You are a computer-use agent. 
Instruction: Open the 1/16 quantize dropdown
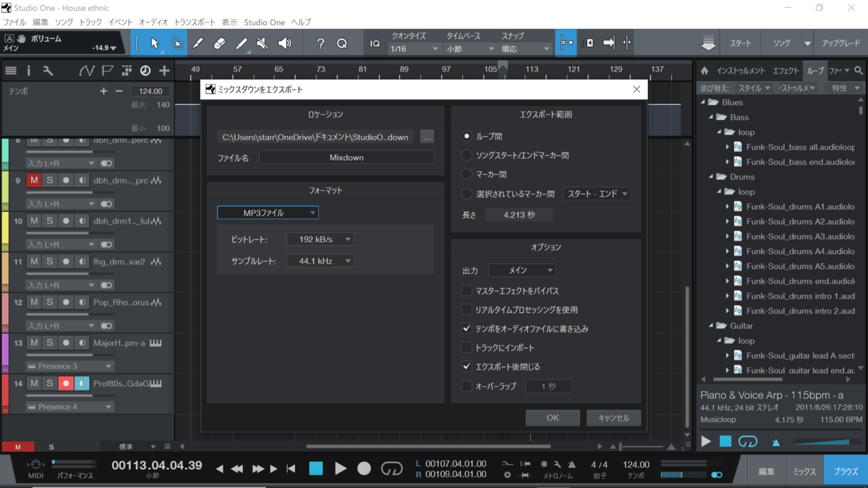414,48
